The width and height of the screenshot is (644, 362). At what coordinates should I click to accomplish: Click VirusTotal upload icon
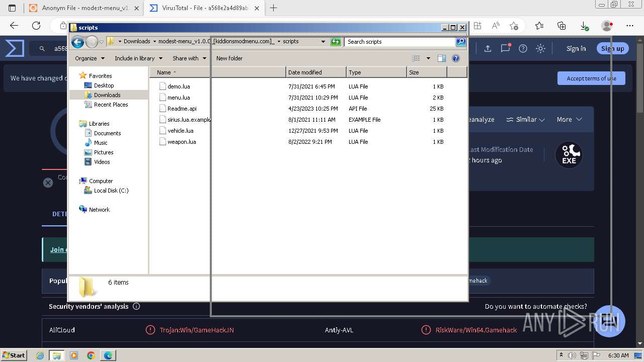point(488,48)
